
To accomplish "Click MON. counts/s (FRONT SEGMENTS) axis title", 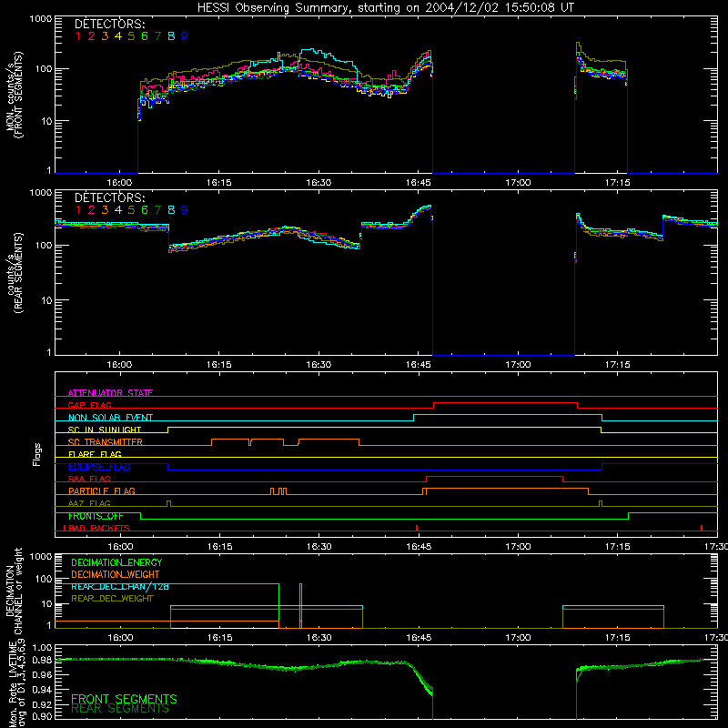I will point(14,95).
